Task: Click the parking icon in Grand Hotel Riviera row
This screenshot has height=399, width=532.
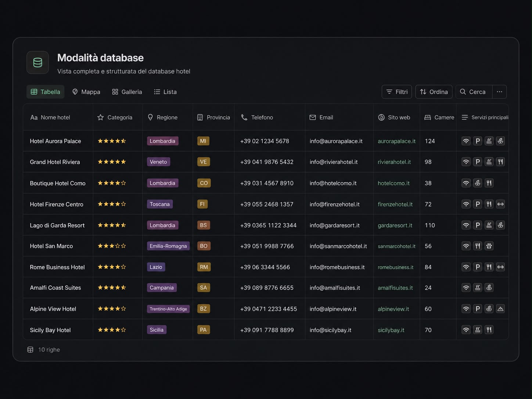Action: click(478, 162)
